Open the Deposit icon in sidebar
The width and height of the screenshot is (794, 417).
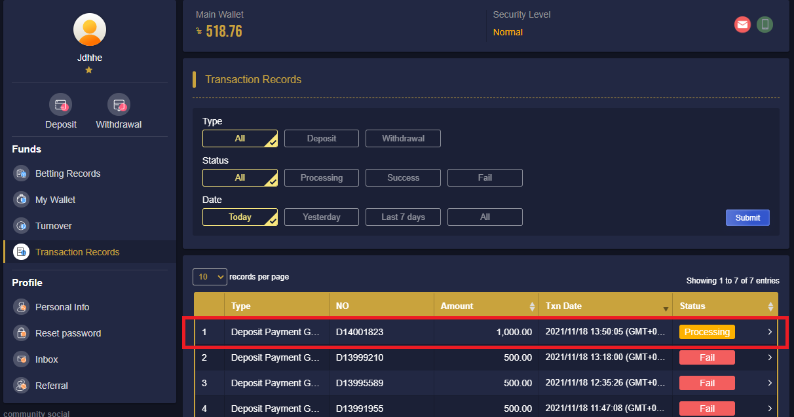(61, 105)
